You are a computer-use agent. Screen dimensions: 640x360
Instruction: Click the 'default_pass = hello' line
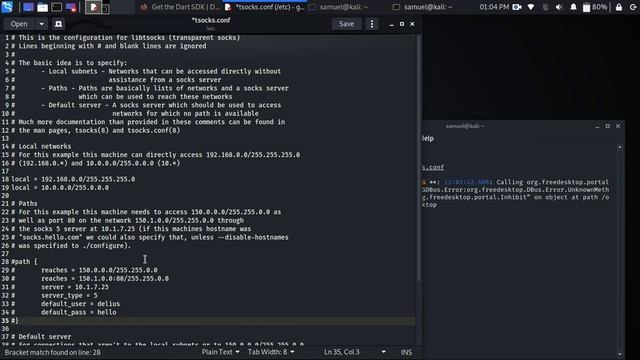78,312
